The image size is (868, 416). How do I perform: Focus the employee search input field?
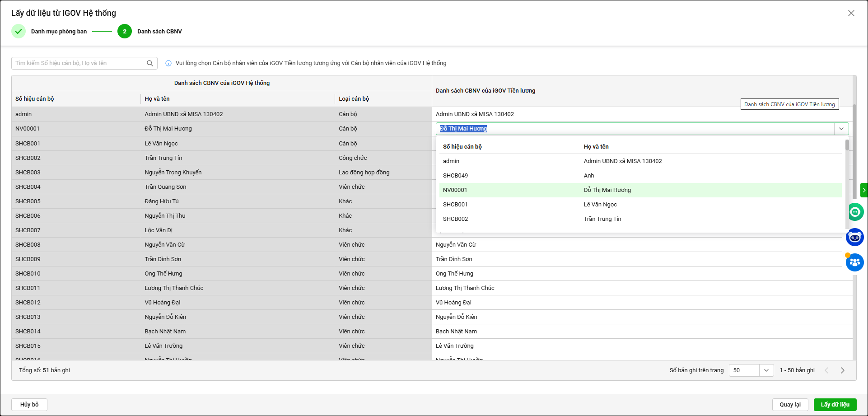click(80, 63)
